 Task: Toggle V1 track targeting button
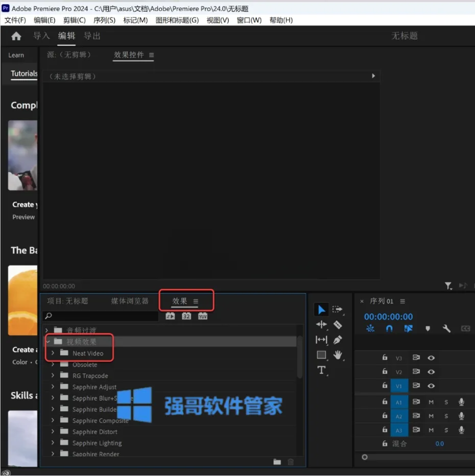coord(399,386)
